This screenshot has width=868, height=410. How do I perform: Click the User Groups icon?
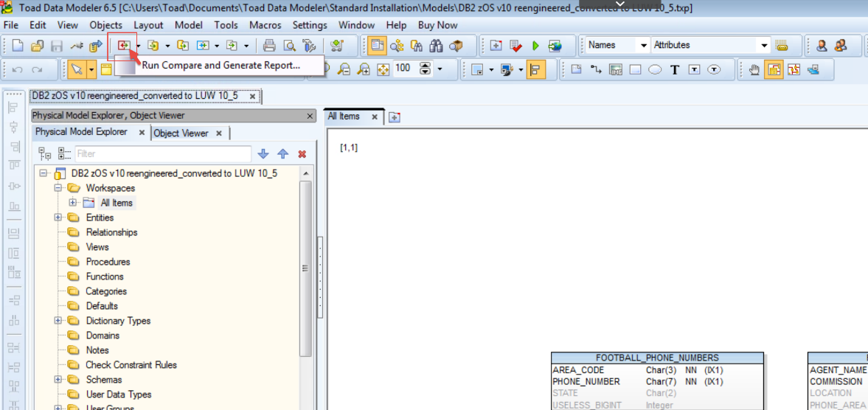coord(841,46)
